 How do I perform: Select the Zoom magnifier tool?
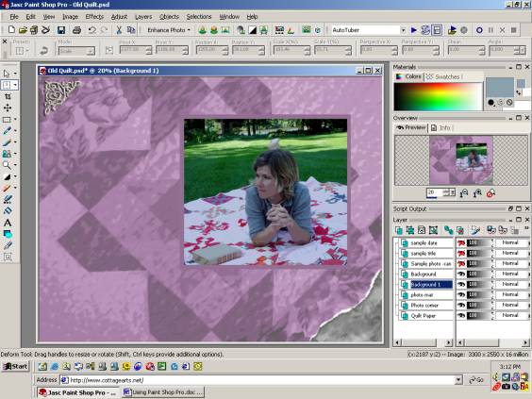click(x=7, y=165)
